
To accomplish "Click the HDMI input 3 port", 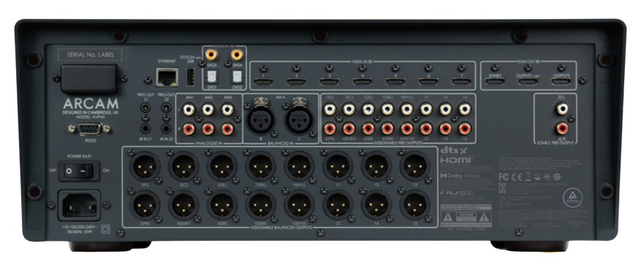I will point(330,81).
